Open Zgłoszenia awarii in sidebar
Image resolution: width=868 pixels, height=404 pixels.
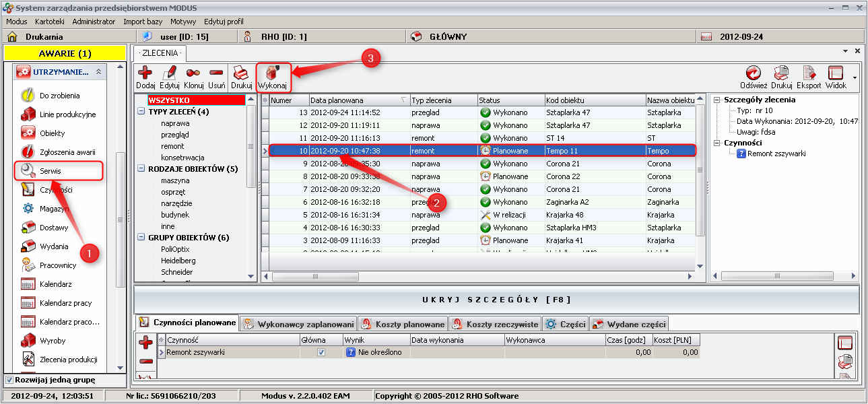click(67, 152)
